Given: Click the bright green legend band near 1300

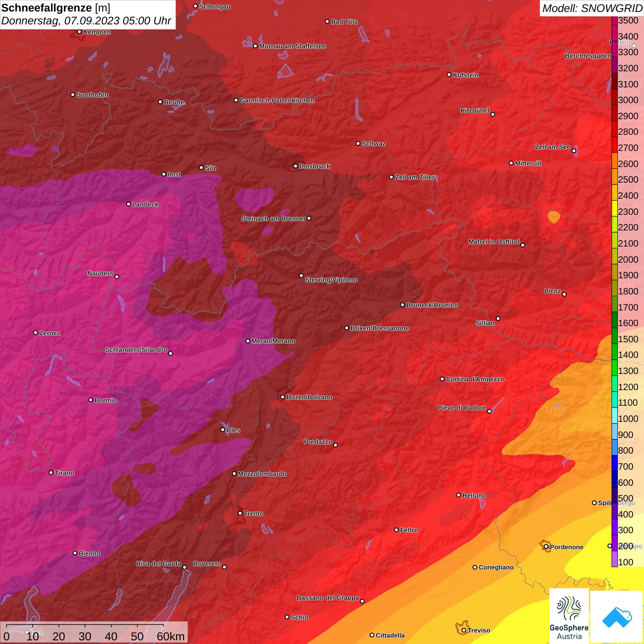Looking at the screenshot, I should 615,368.
